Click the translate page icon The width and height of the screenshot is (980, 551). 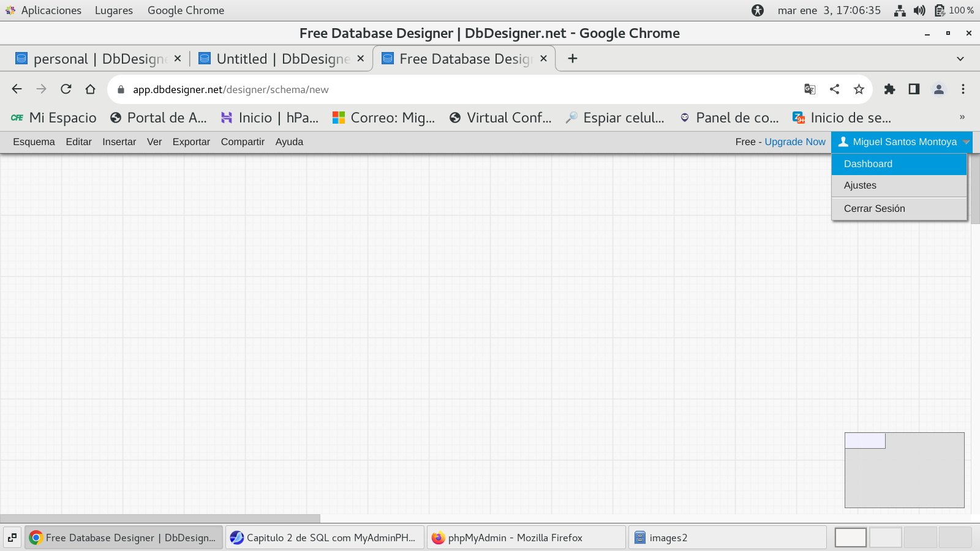(x=810, y=89)
